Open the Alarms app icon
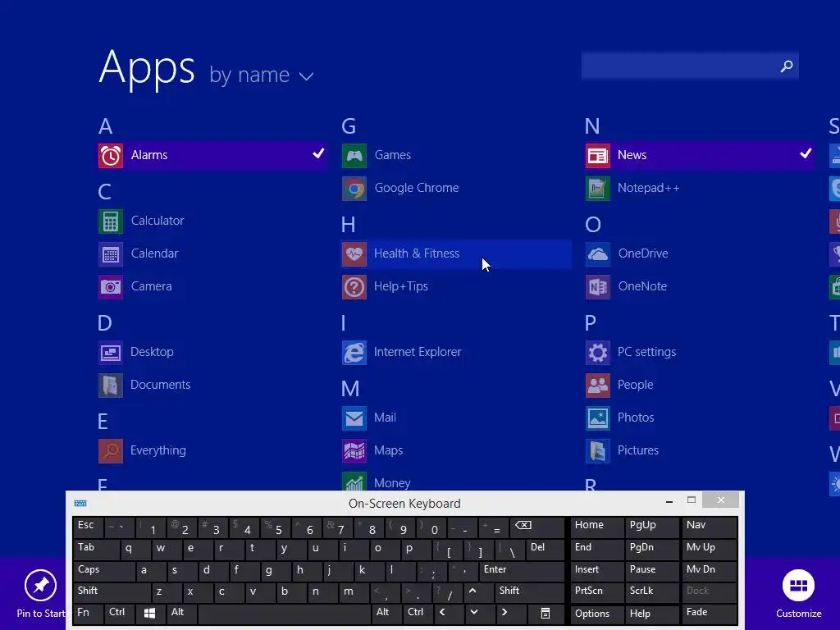 [111, 155]
